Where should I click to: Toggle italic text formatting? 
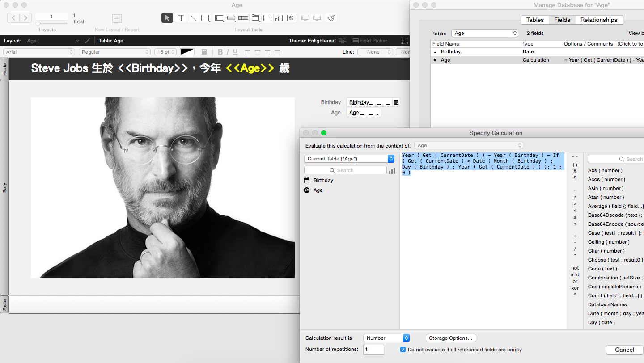pyautogui.click(x=227, y=52)
